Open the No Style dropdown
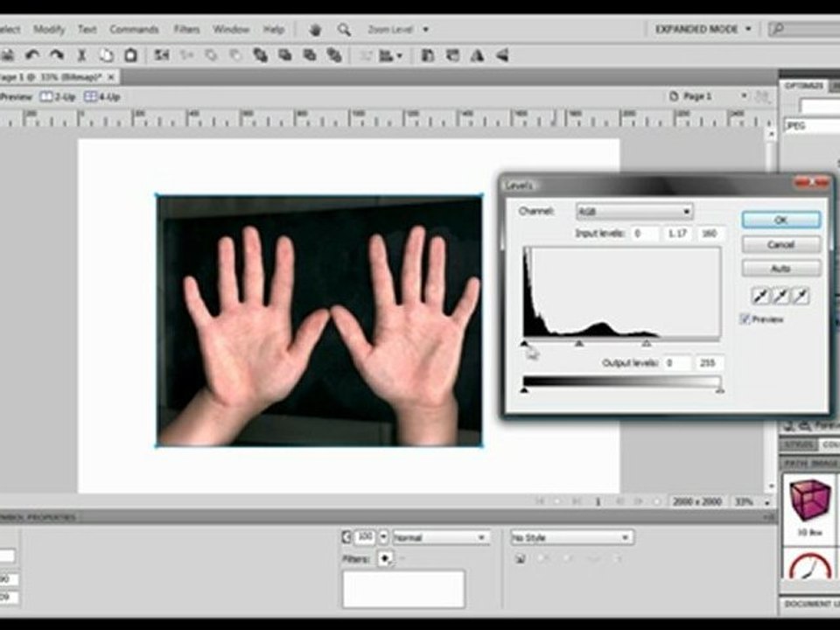The image size is (840, 630). (571, 537)
